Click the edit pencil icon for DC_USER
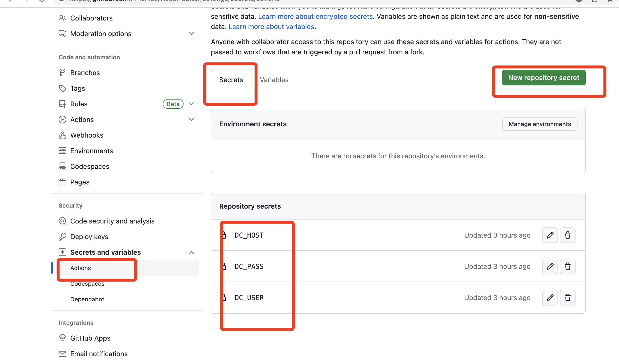Viewport: 619px width, 364px height. point(550,298)
